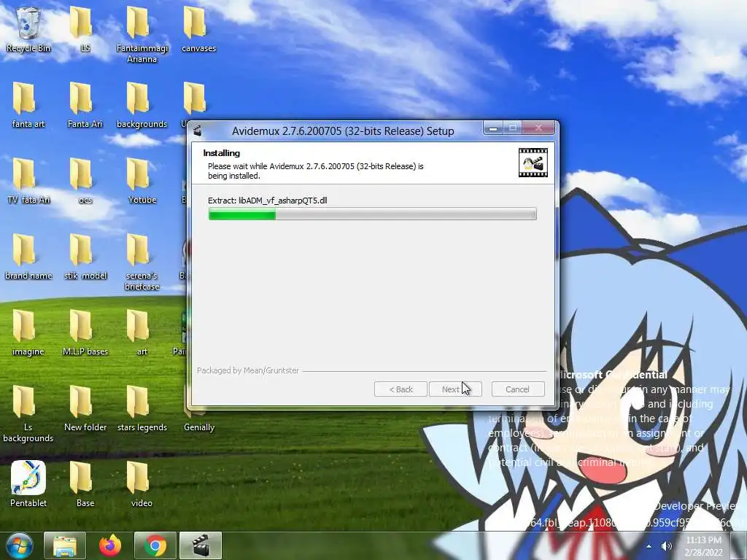Open the Recycle Bin desktop icon
The height and width of the screenshot is (560, 747).
coord(28,29)
